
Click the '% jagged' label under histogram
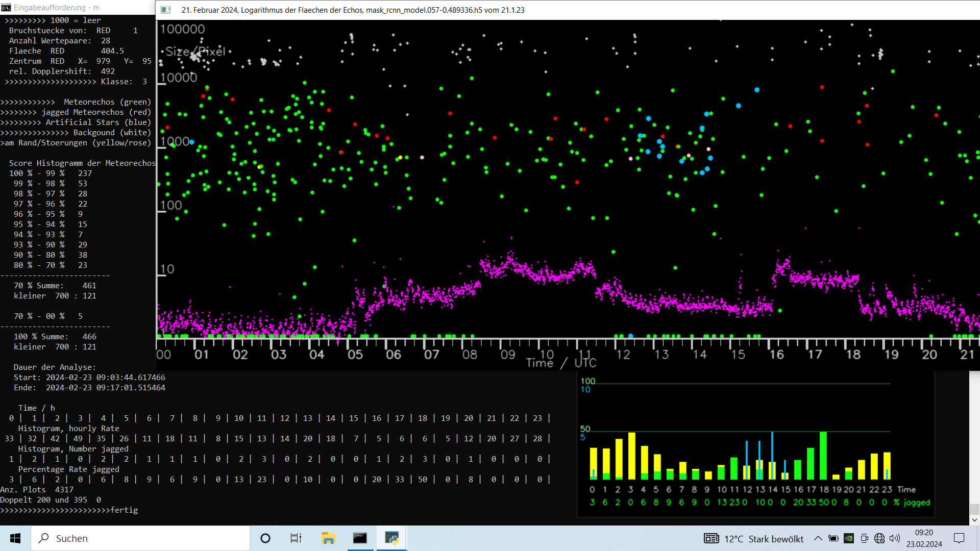(x=912, y=503)
